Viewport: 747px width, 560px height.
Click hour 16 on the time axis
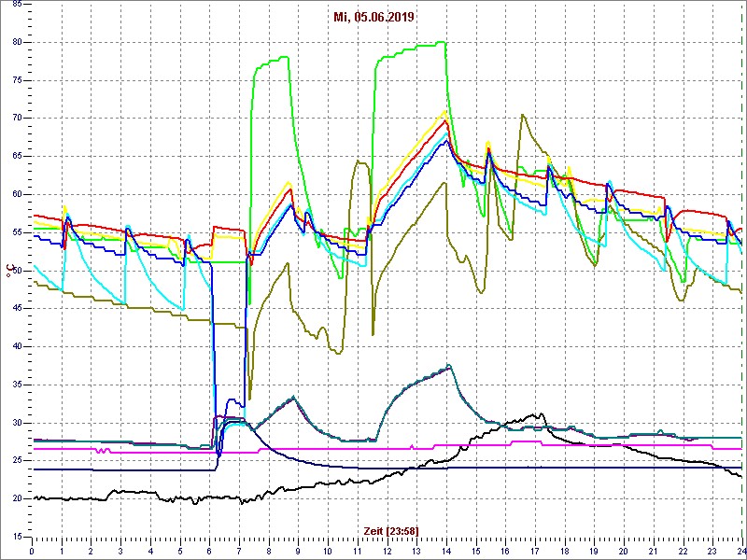pos(505,552)
